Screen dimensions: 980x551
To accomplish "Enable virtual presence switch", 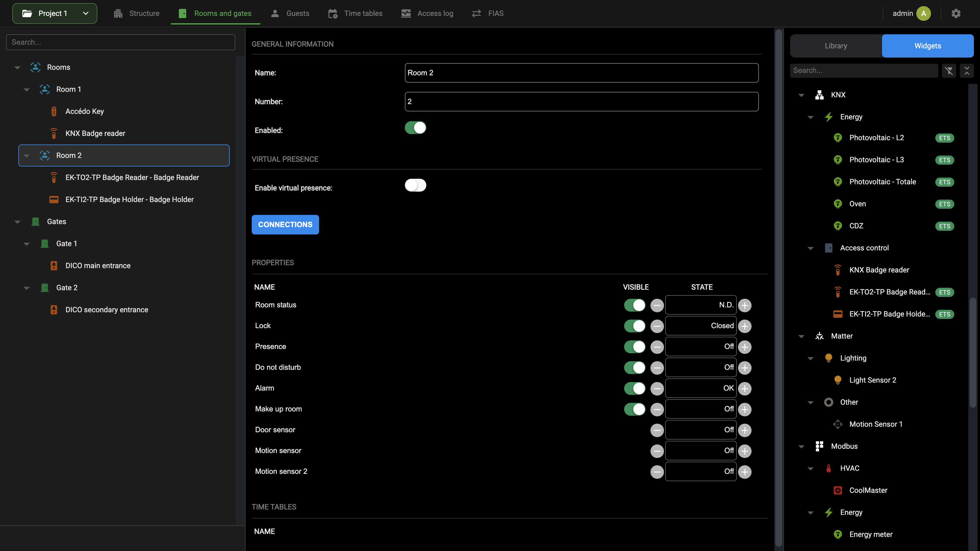I will 416,185.
